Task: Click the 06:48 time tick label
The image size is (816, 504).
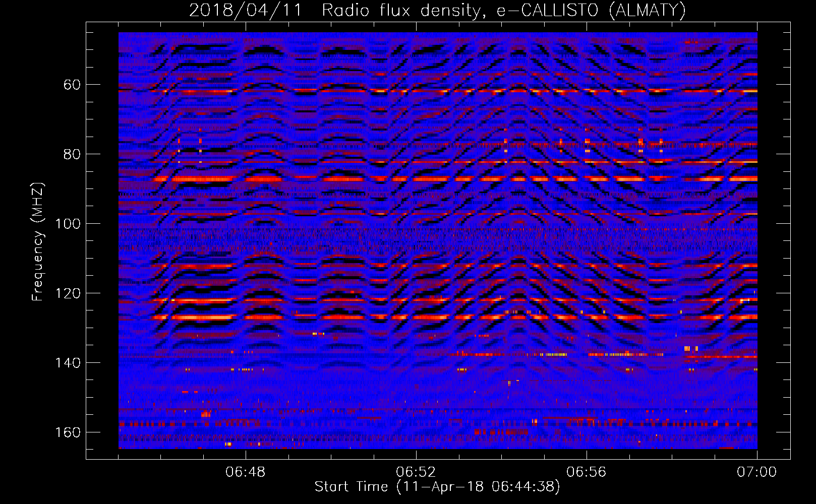Action: click(246, 472)
